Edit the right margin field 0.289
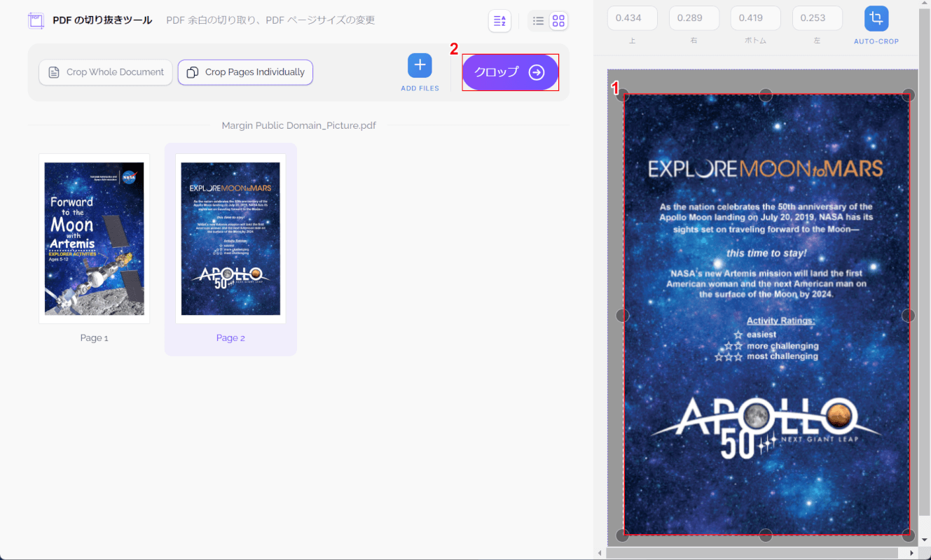The image size is (931, 560). point(694,18)
